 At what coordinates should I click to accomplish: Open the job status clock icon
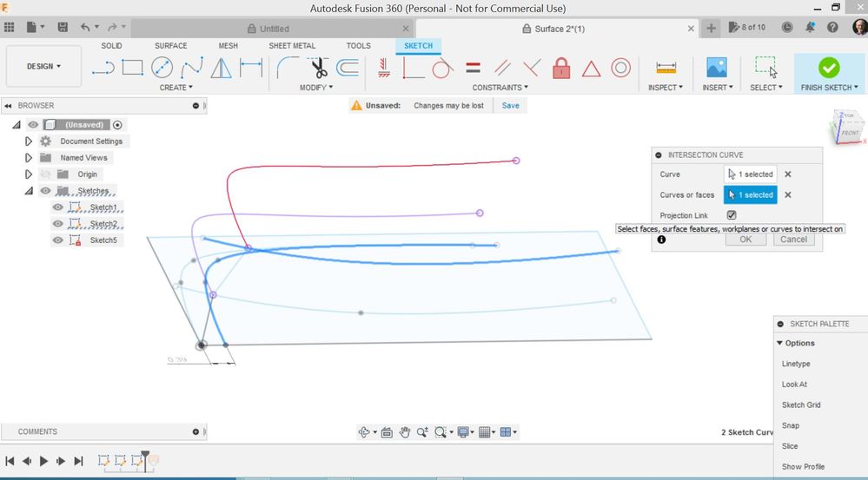coord(786,27)
